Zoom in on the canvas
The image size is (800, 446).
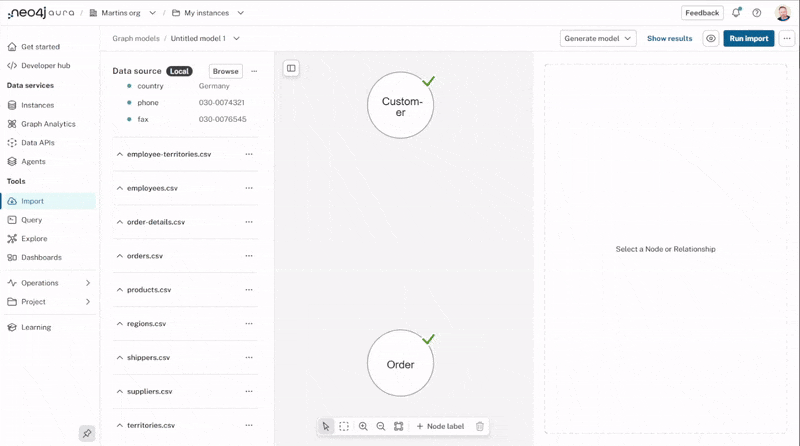click(x=363, y=426)
